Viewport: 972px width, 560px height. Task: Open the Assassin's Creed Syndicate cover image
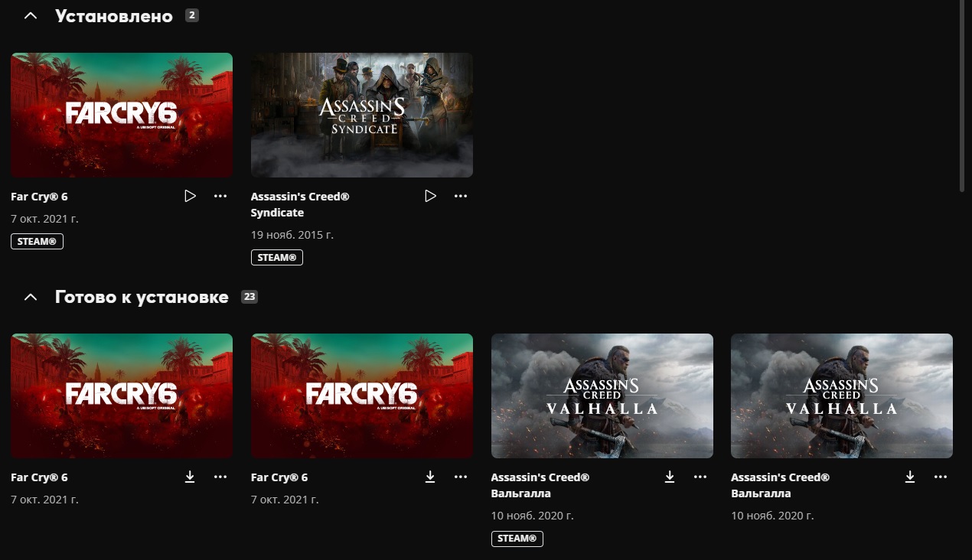362,115
